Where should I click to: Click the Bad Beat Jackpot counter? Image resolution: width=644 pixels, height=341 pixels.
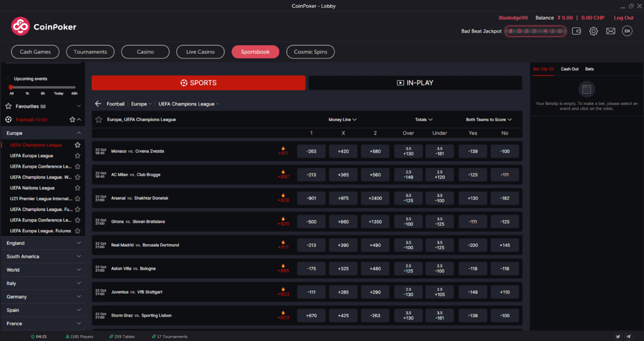(535, 31)
